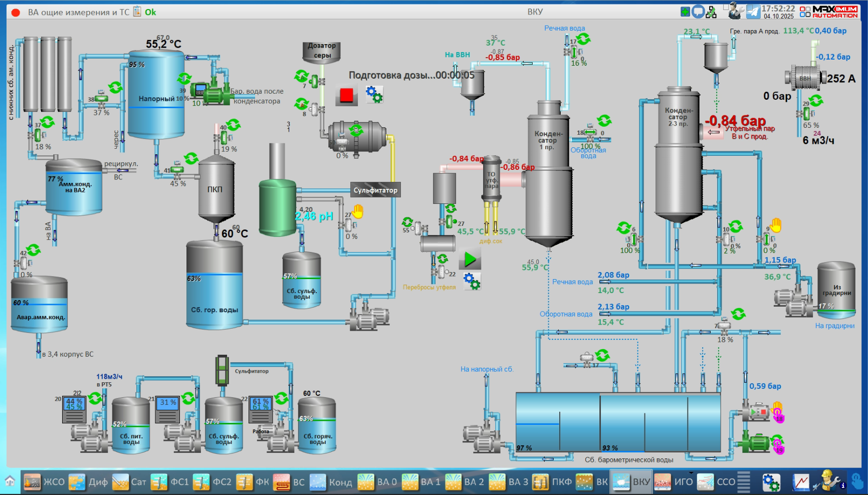This screenshot has width=868, height=495.
Task: Open the gear settings icon in bottom bar
Action: tap(771, 482)
